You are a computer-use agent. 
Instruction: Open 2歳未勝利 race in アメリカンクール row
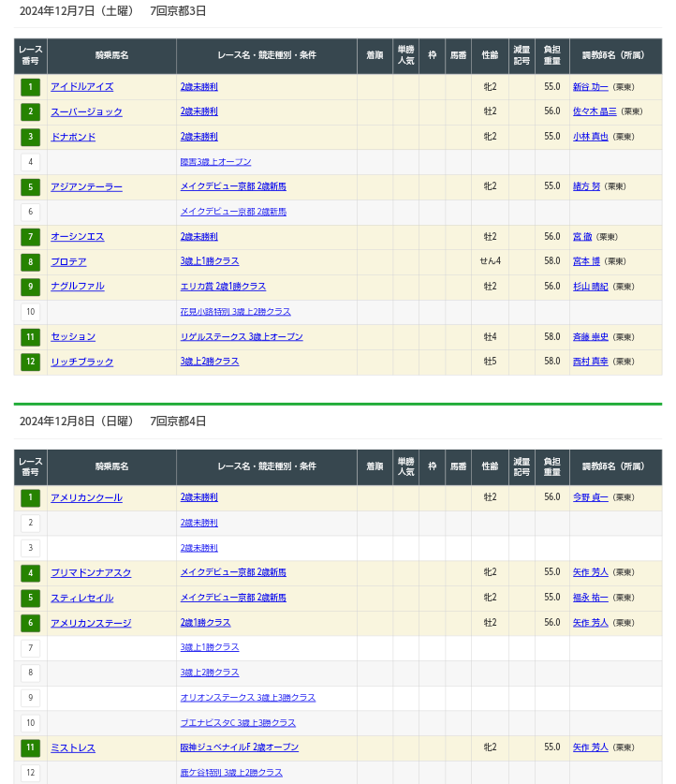click(198, 497)
